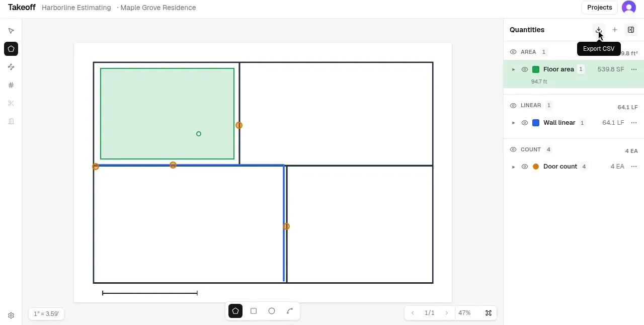Choose the rectangle shape in the bottom toolbar

pyautogui.click(x=254, y=311)
